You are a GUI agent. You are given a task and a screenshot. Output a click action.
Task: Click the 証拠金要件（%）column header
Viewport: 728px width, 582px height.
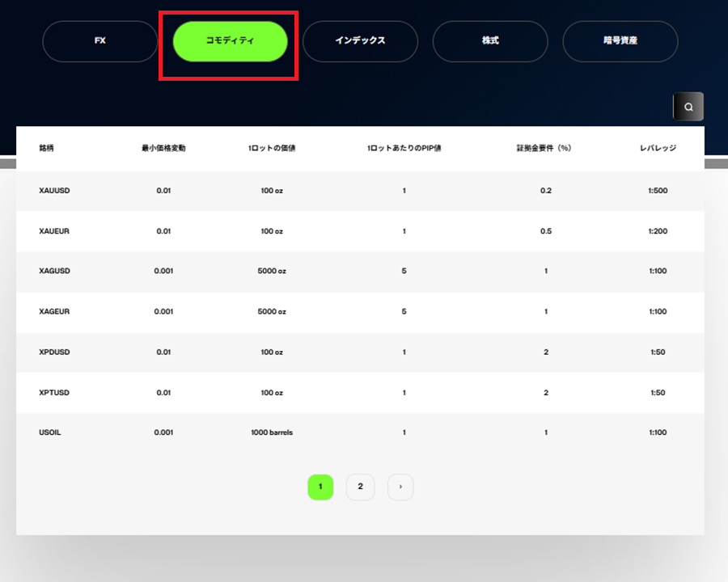[544, 148]
